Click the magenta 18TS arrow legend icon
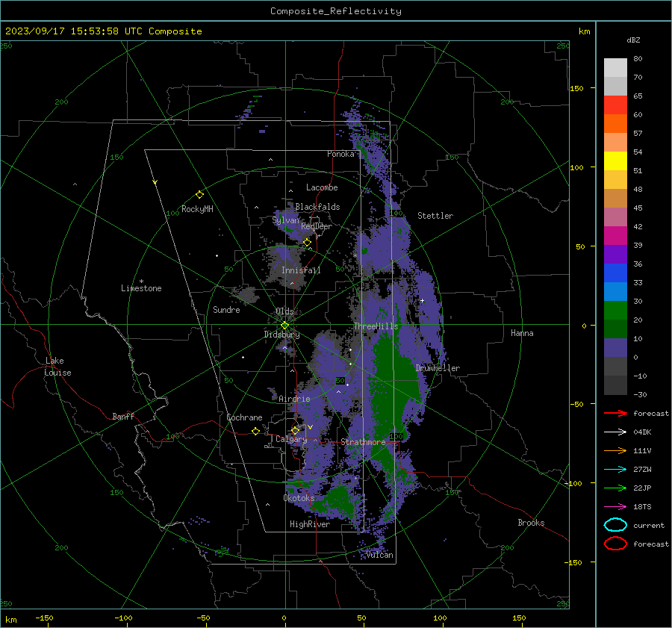672x628 pixels. 615,507
